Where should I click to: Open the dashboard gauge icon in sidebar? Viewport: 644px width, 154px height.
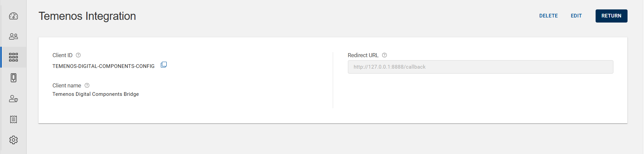13,16
